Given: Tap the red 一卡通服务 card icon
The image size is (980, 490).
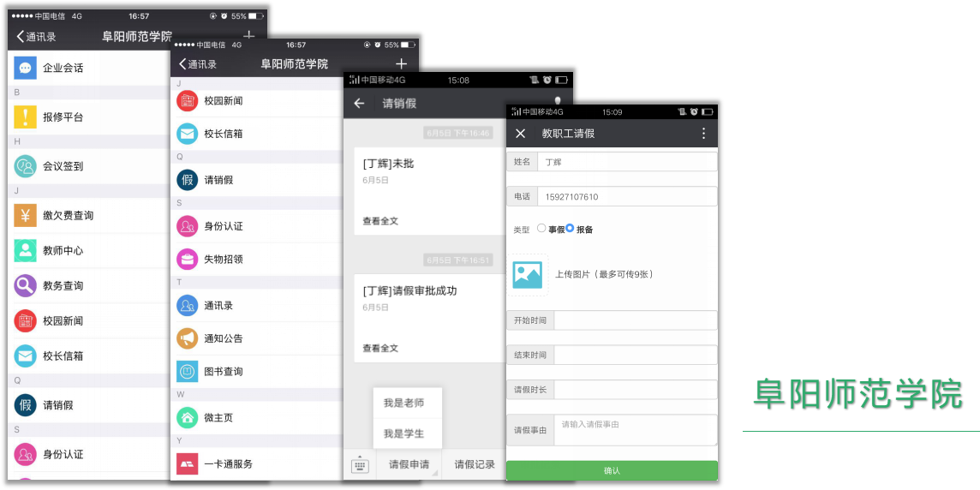Looking at the screenshot, I should [x=187, y=463].
